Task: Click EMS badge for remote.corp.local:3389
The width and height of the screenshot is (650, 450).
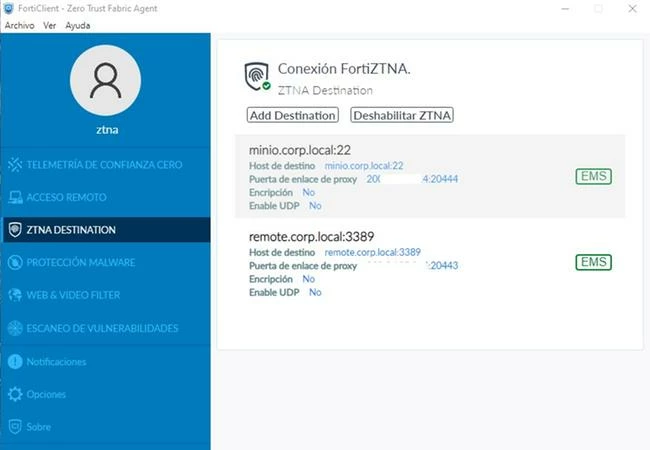Action: (594, 262)
